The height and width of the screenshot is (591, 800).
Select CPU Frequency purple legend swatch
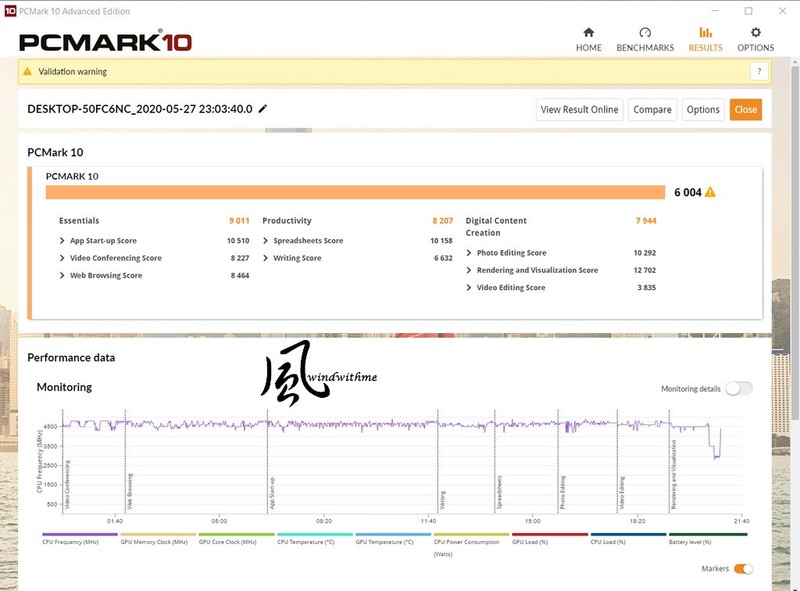coord(80,535)
